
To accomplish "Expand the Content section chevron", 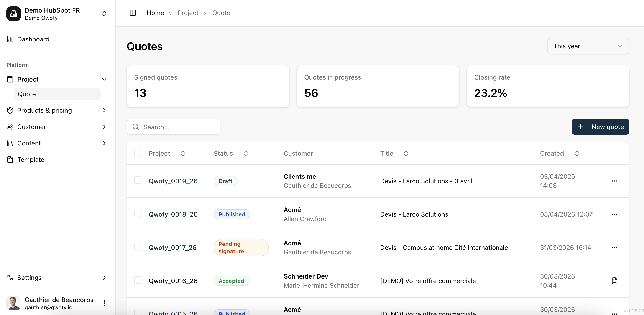I will pos(104,143).
